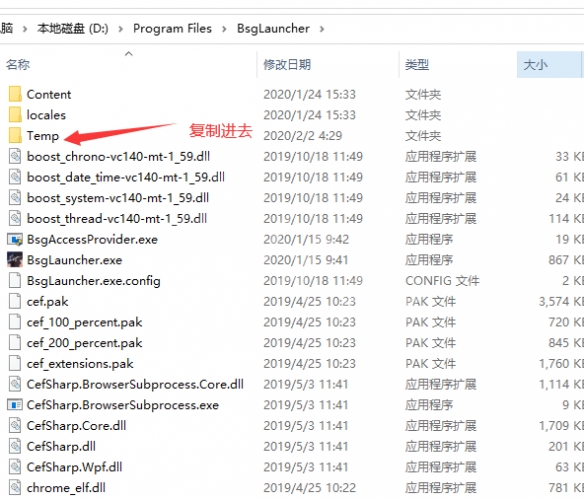Click BsgAccessProvider.exe filename
584x500 pixels.
92,239
